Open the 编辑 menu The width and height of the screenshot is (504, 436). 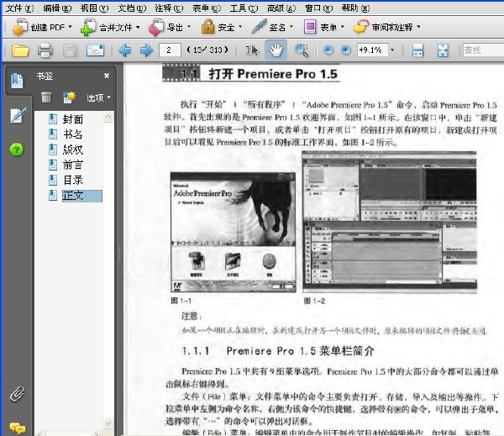click(x=57, y=8)
